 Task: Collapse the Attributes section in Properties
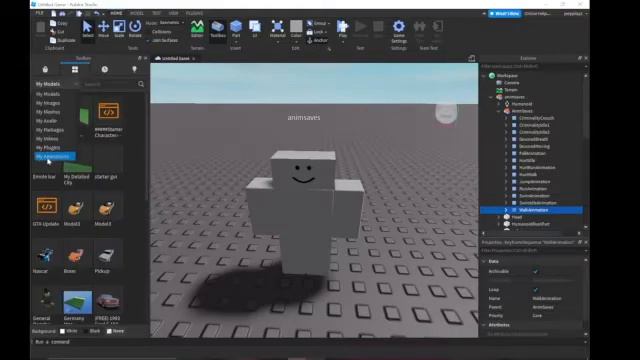point(484,325)
